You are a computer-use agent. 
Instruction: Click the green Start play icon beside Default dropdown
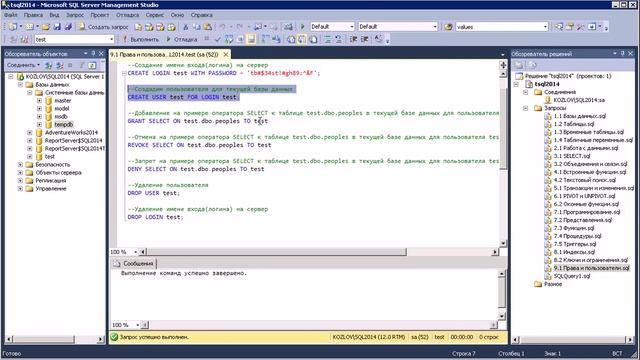302,27
